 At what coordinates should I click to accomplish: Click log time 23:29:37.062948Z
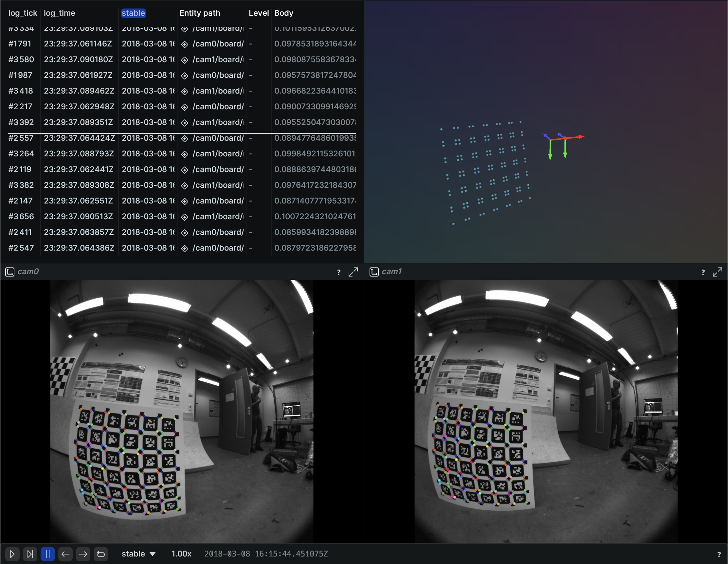click(79, 107)
